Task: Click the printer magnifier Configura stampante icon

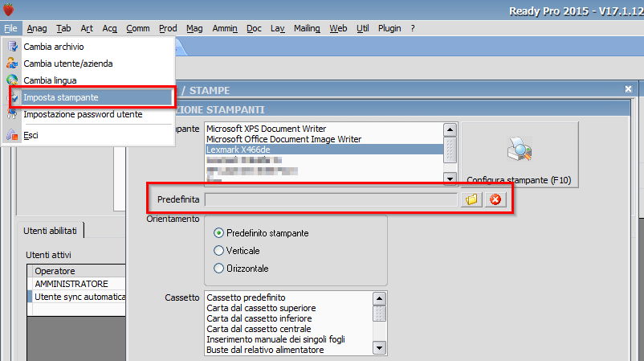Action: tap(520, 149)
